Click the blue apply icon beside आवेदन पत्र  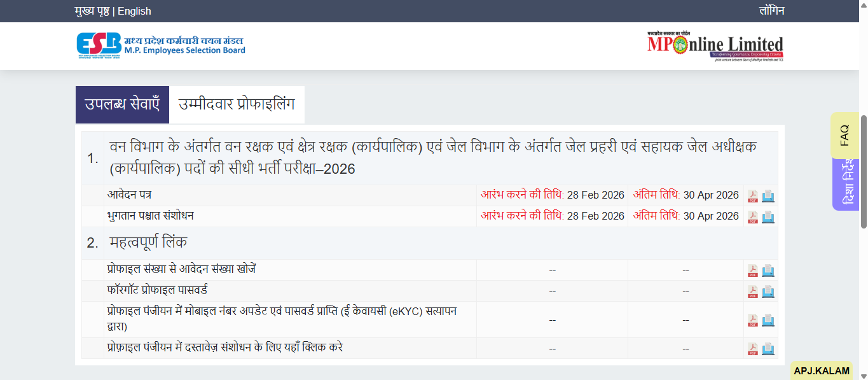pos(768,195)
